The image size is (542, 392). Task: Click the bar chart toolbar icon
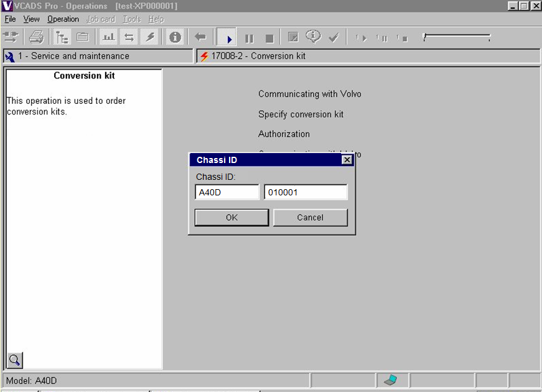click(108, 37)
